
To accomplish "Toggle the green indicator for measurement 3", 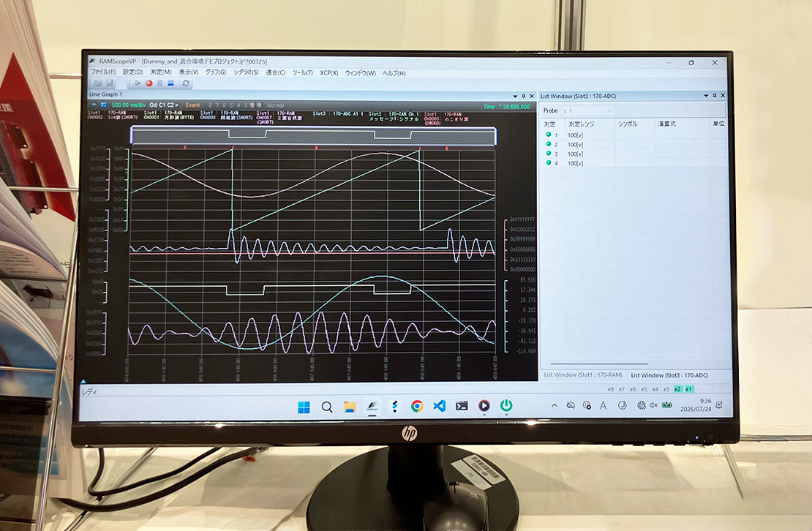I will 549,154.
